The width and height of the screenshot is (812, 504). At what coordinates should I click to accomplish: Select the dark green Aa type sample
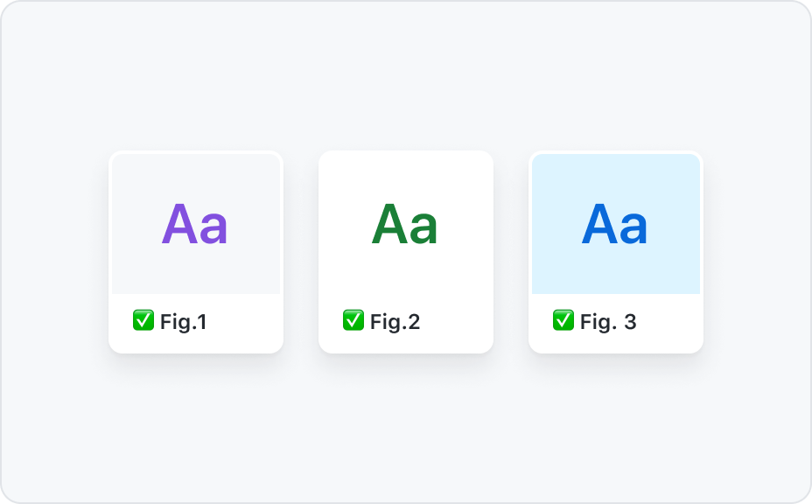coord(405,224)
